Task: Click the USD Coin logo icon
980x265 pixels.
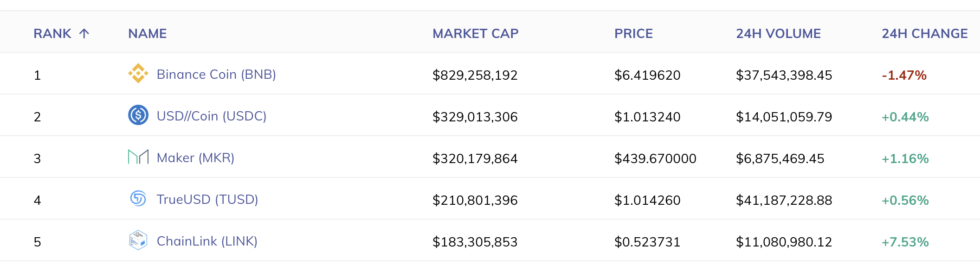Action: pyautogui.click(x=138, y=115)
